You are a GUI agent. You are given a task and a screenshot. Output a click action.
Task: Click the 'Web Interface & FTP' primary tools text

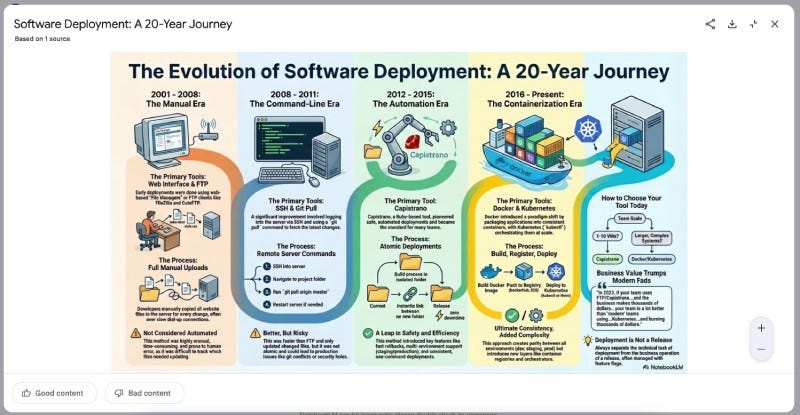pos(178,184)
